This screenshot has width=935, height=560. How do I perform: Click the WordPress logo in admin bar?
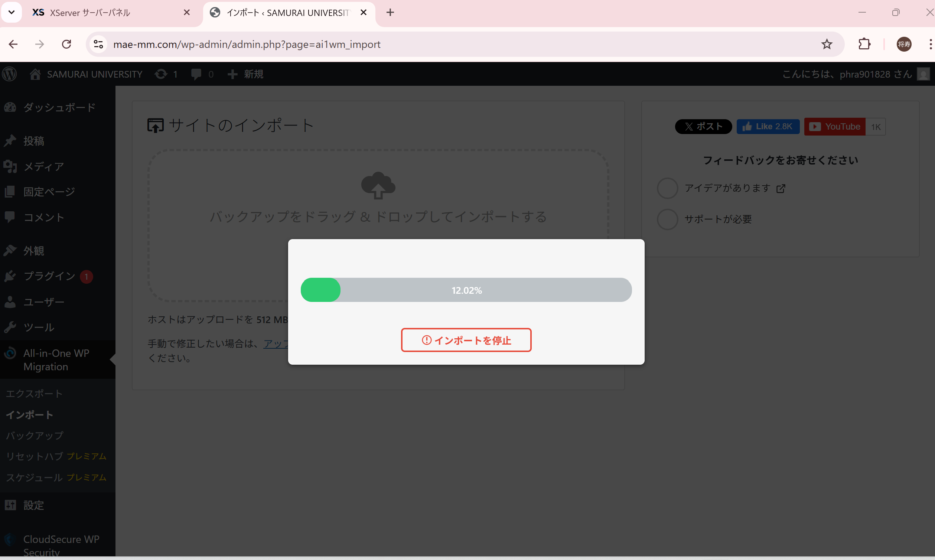click(x=9, y=74)
